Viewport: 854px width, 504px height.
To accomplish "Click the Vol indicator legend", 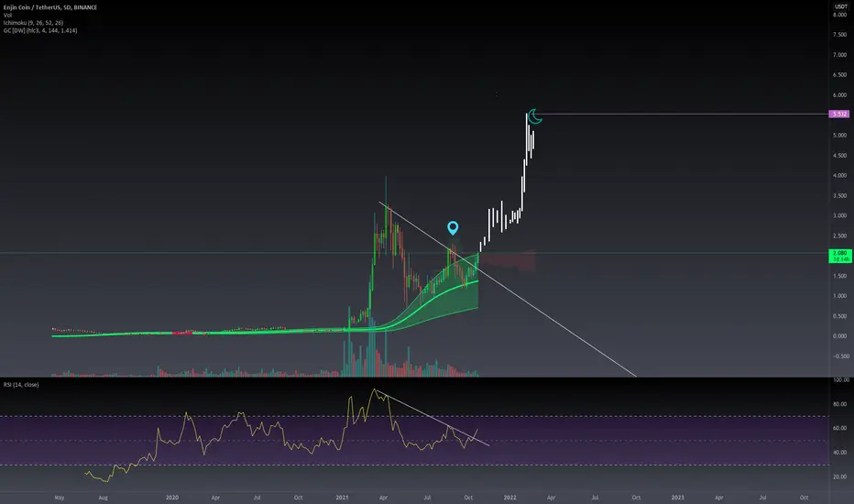I will (7, 16).
